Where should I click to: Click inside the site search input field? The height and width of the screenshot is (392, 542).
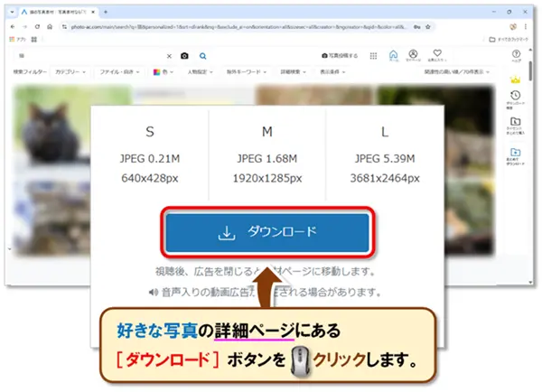tap(90, 56)
